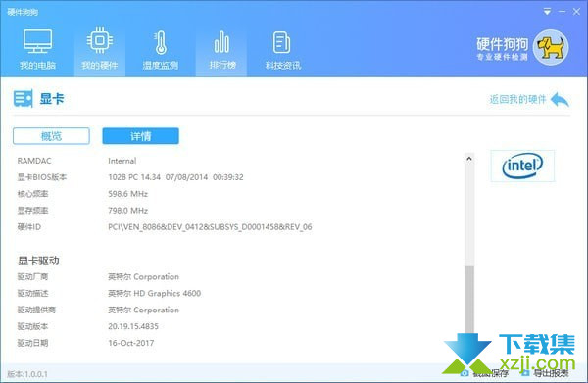The width and height of the screenshot is (588, 383).
Task: Open the title bar dropdown menu arrow
Action: 547,12
